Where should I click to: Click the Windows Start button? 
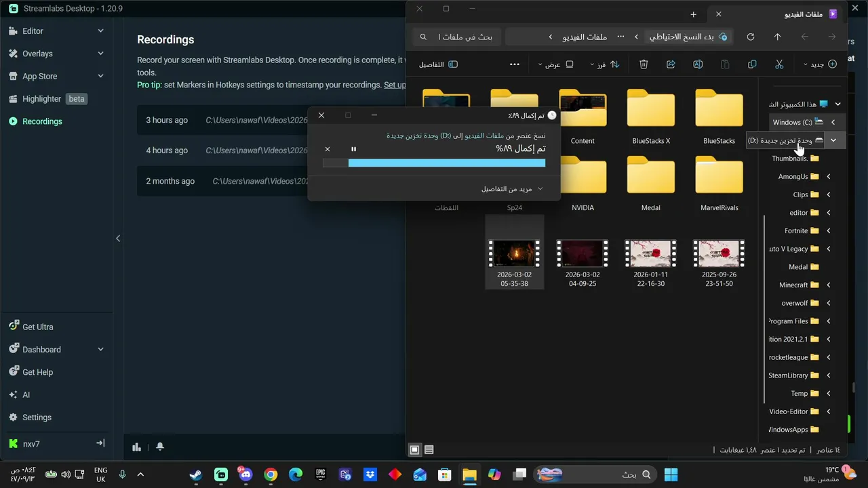(x=671, y=474)
